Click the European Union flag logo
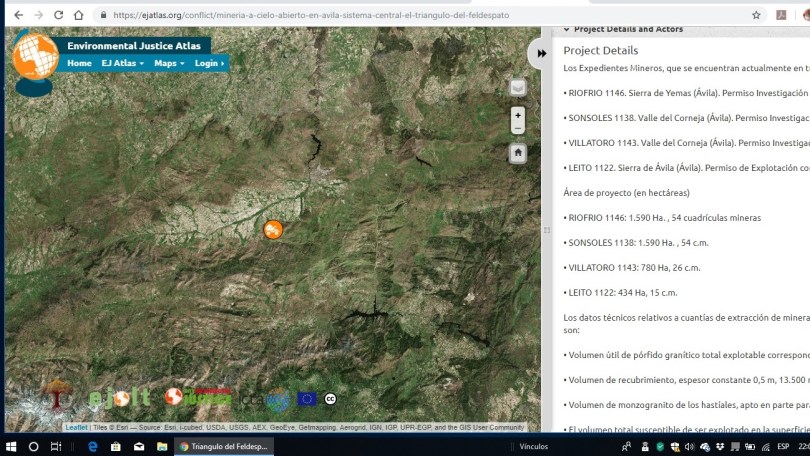The width and height of the screenshot is (810, 456). [306, 399]
